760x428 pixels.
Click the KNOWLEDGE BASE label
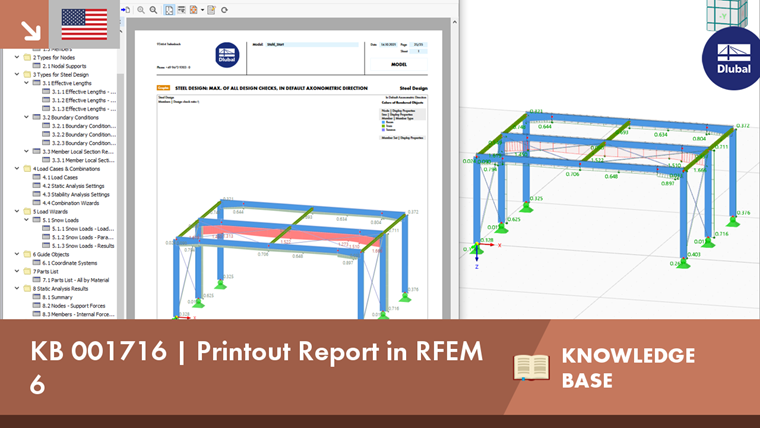click(x=628, y=368)
